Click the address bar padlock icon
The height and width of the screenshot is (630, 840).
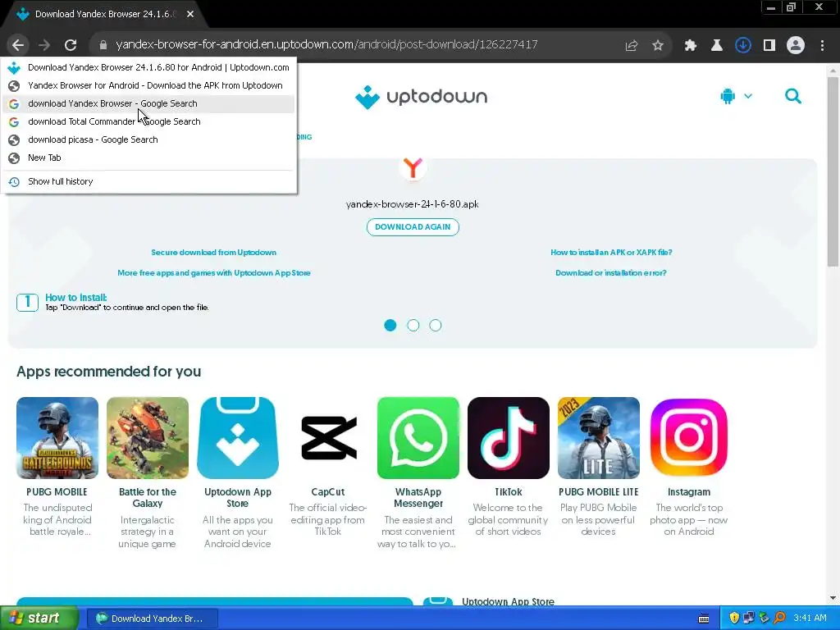click(x=103, y=45)
